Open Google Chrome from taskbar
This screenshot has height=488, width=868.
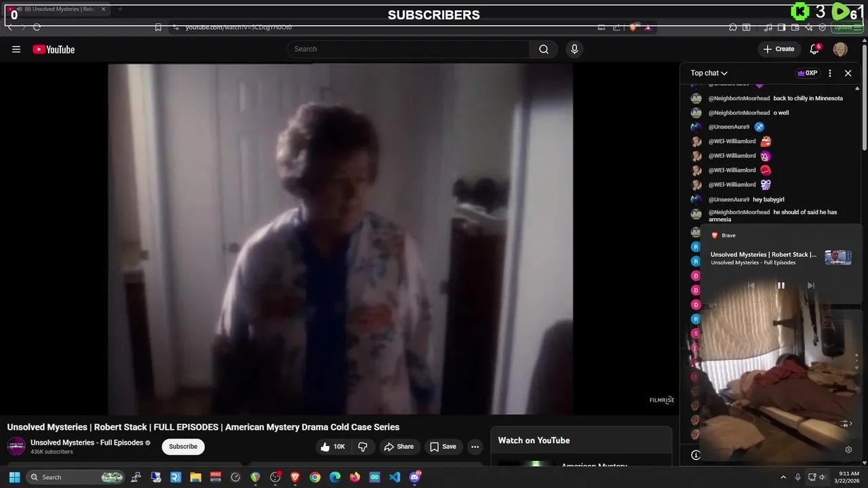point(315,477)
